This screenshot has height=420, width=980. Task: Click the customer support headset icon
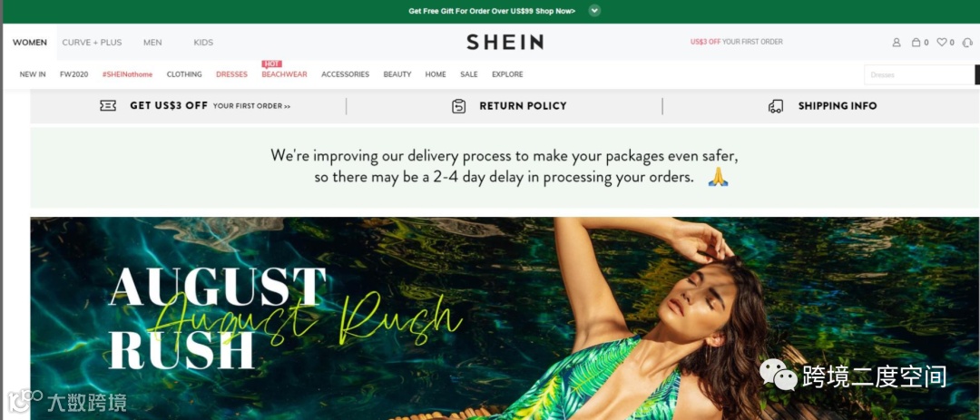pyautogui.click(x=967, y=43)
